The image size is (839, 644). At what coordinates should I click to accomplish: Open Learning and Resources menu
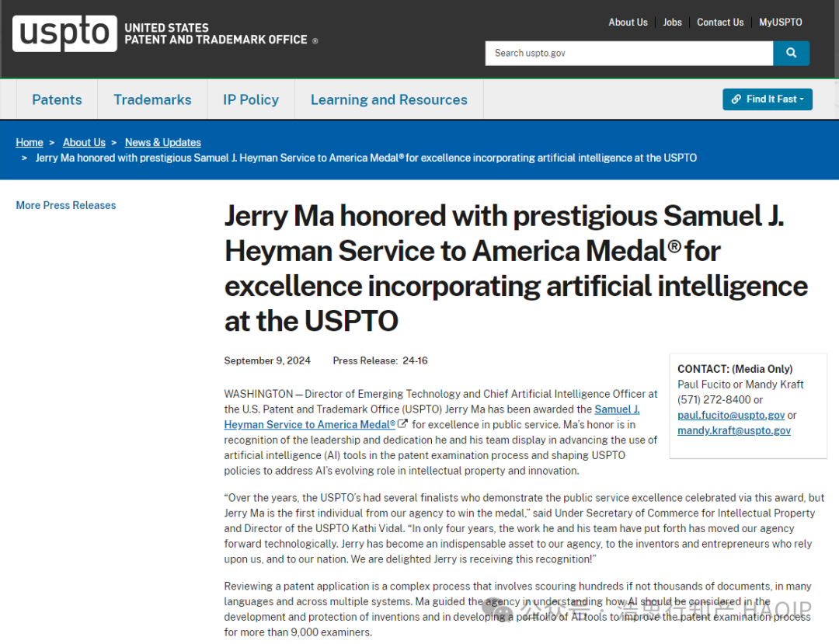(389, 99)
